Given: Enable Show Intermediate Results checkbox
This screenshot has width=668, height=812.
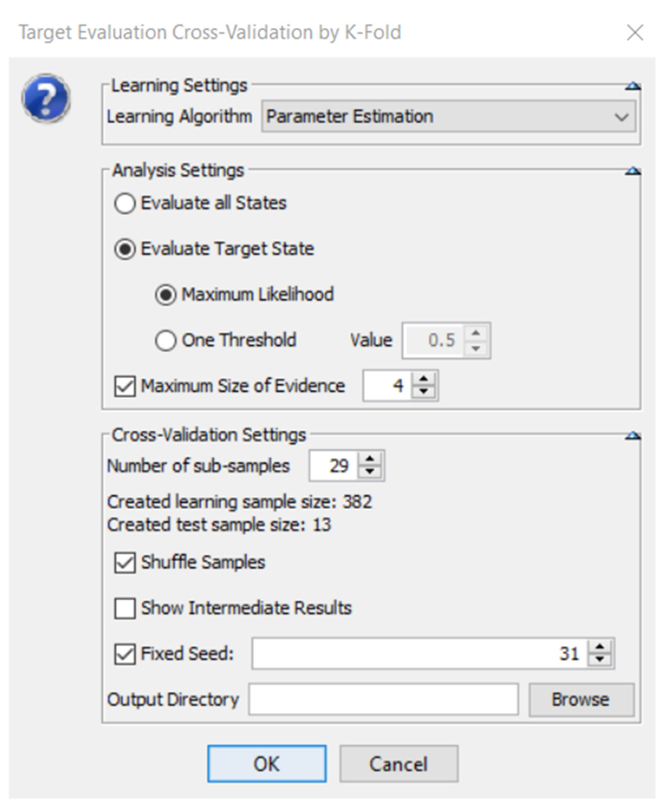Looking at the screenshot, I should click(125, 608).
